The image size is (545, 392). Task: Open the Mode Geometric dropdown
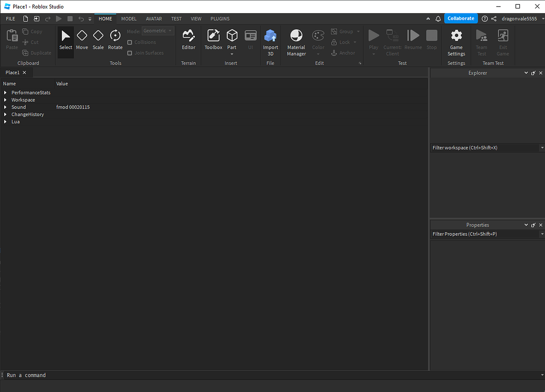pyautogui.click(x=158, y=31)
